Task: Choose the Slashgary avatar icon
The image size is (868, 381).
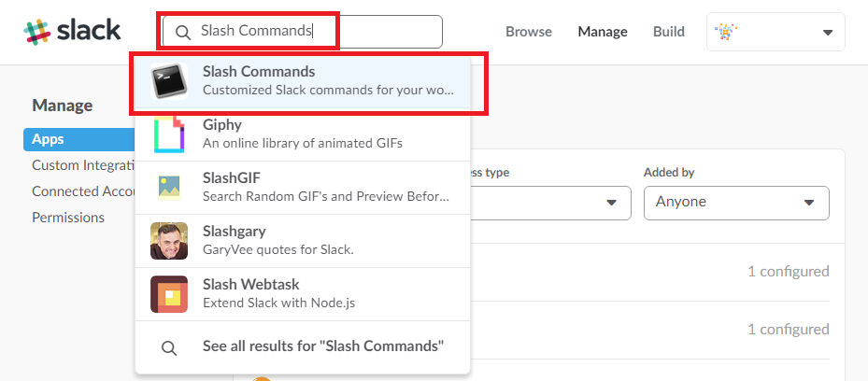Action: point(169,241)
